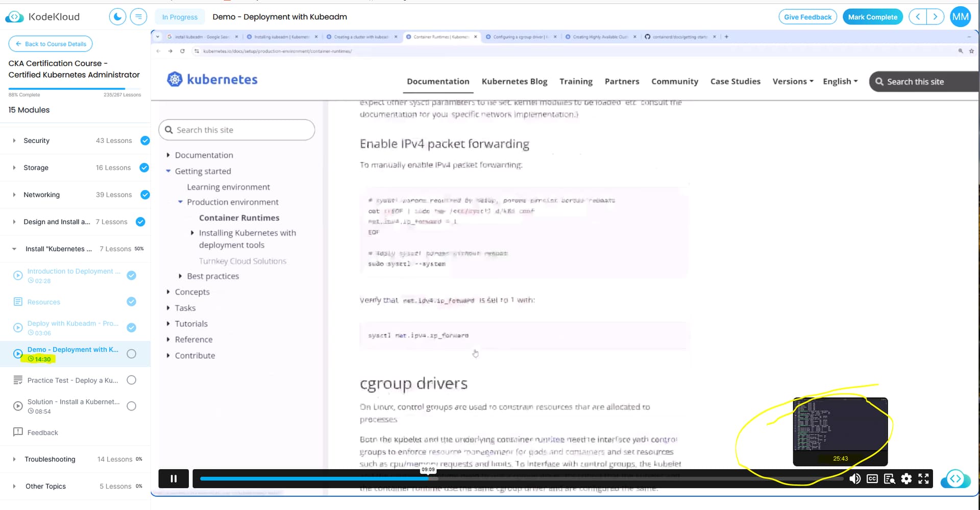Viewport: 980px width, 510px height.
Task: Open the Kubernetes Blog nav item
Action: pyautogui.click(x=514, y=81)
